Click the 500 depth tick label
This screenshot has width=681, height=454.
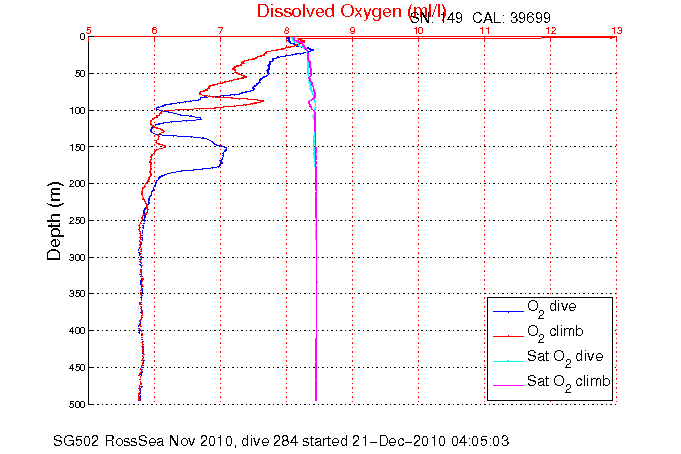point(75,404)
